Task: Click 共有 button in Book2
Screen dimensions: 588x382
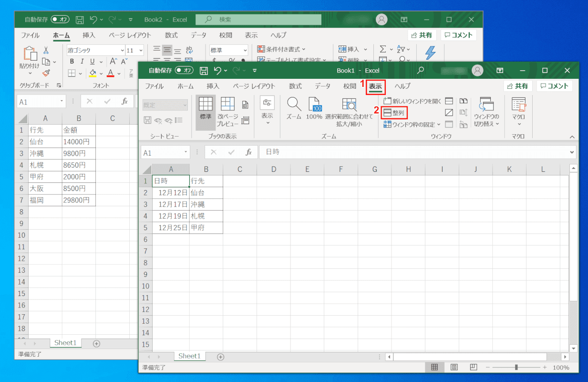Action: 422,35
